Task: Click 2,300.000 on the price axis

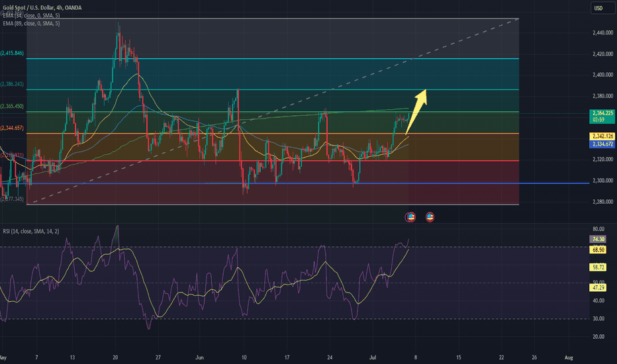Action: (602, 181)
